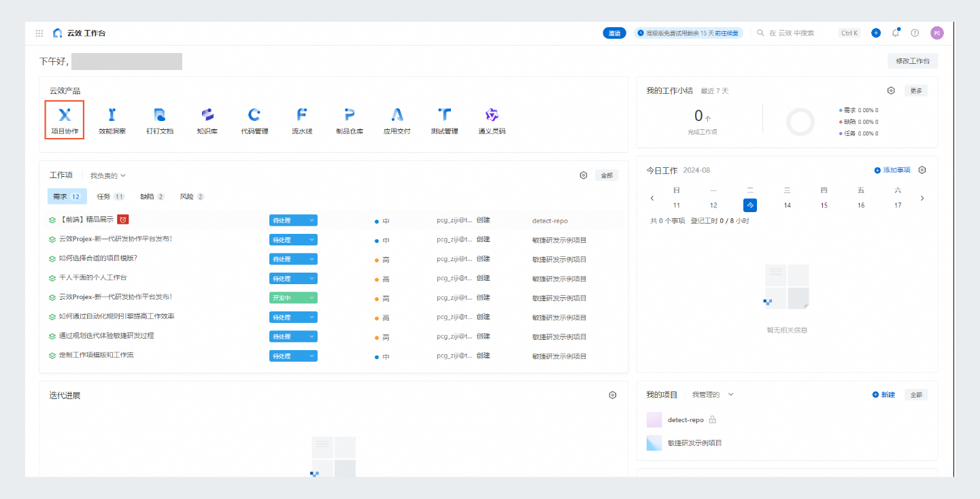Open settings gear in 我的工作小结 panel
This screenshot has width=980, height=499.
pyautogui.click(x=891, y=90)
